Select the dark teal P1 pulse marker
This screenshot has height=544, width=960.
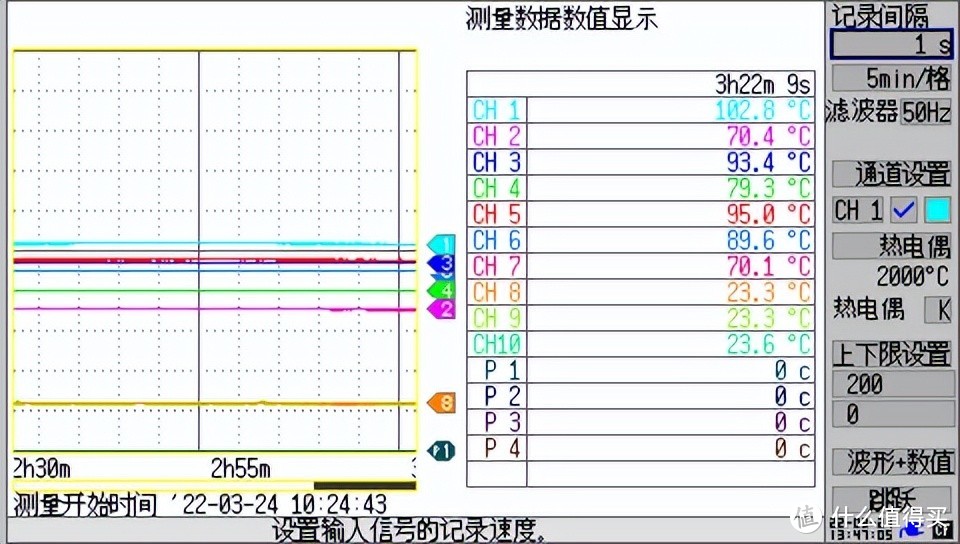pos(441,451)
